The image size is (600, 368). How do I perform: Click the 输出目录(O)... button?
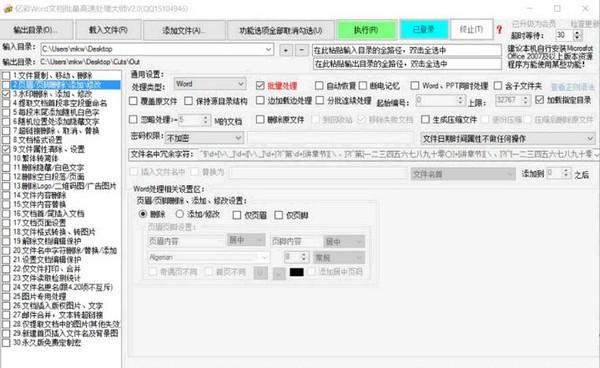(x=36, y=30)
